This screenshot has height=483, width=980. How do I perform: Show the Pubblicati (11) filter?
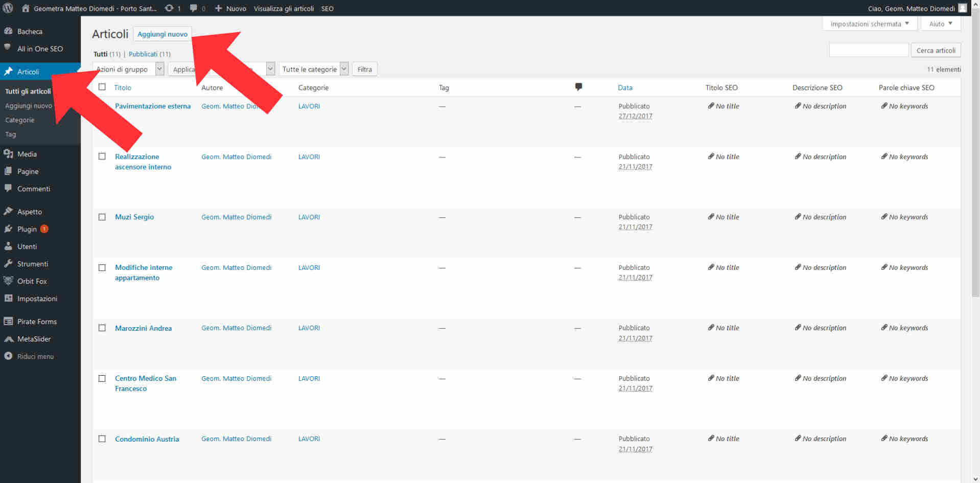[x=150, y=54]
